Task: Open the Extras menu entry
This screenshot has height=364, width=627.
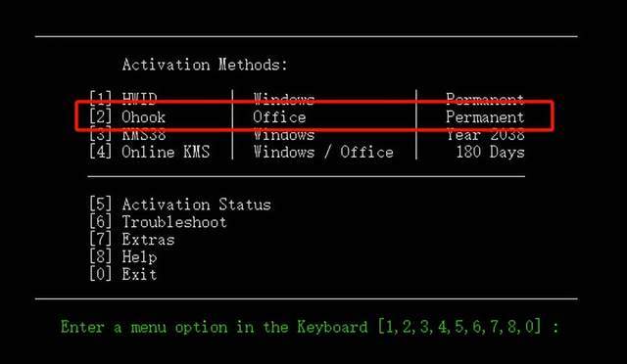Action: [x=148, y=240]
